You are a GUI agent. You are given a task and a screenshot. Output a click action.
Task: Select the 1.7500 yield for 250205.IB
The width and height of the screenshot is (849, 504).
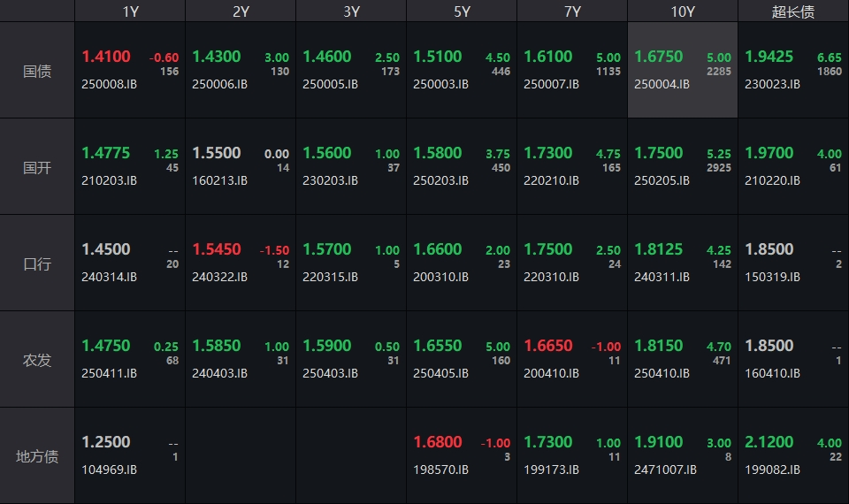tap(659, 153)
